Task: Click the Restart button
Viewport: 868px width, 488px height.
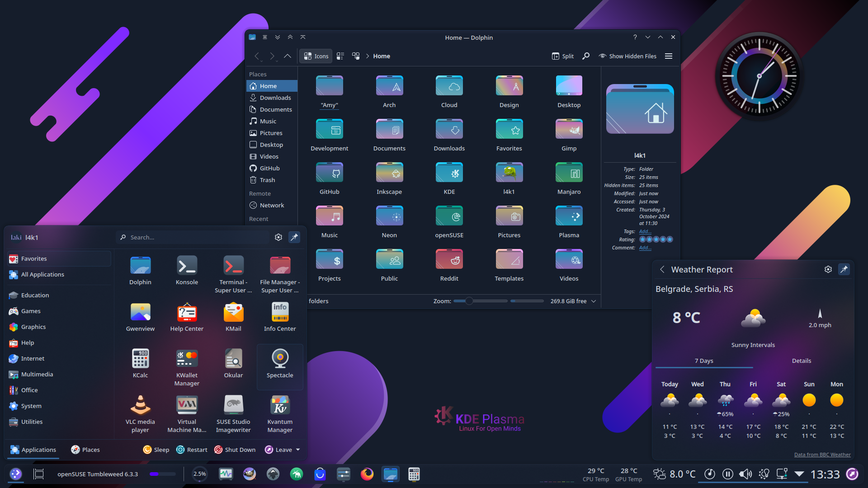Action: click(x=192, y=450)
